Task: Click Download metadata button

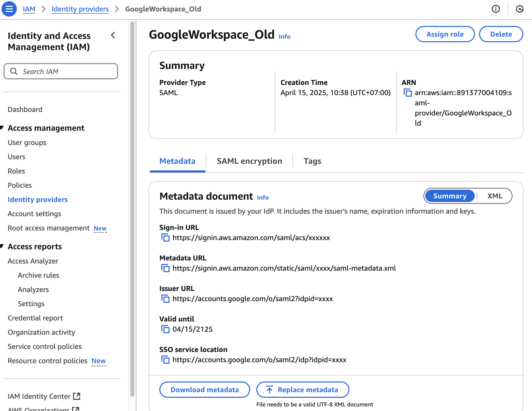Action: pos(205,390)
